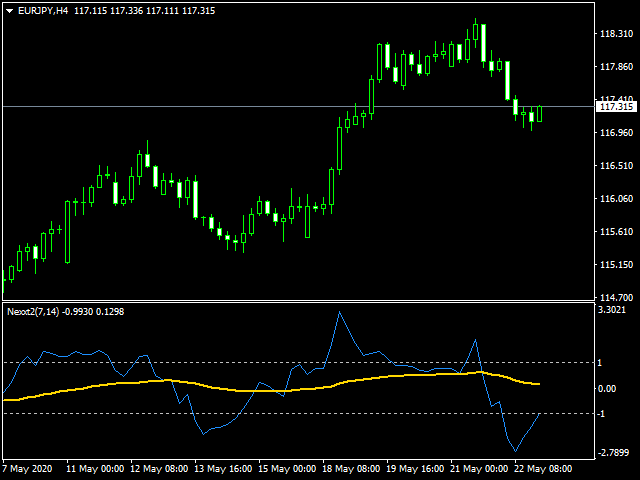This screenshot has height=480, width=640.
Task: Click the 115.610 price scale label
Action: pos(616,232)
